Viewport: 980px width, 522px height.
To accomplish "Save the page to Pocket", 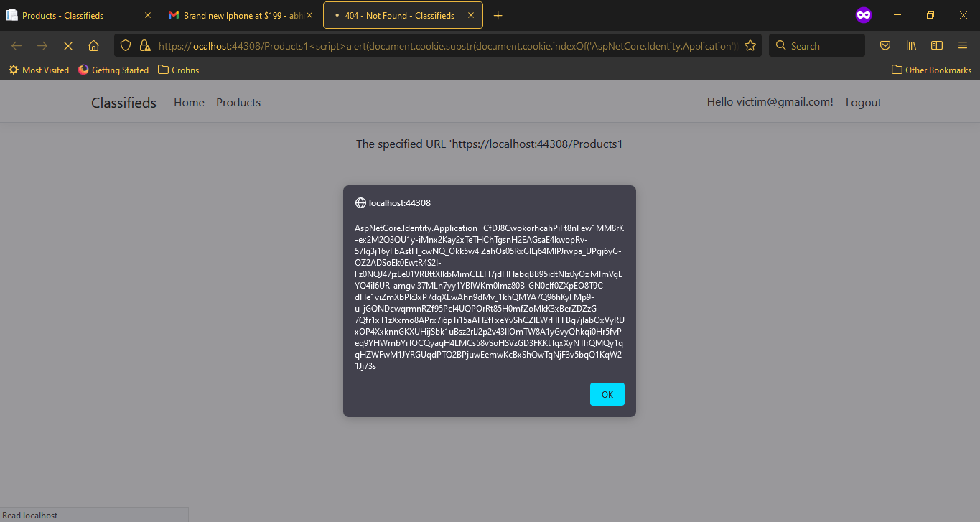I will tap(885, 45).
